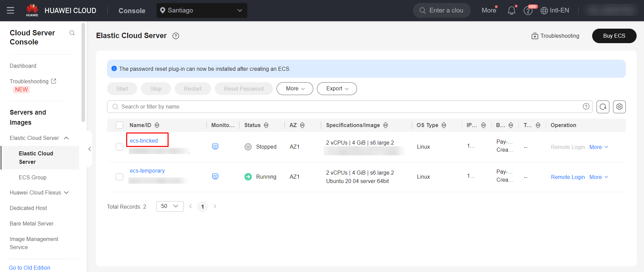Open monitoring chart for ecs-bricked
The height and width of the screenshot is (272, 644).
(x=215, y=146)
